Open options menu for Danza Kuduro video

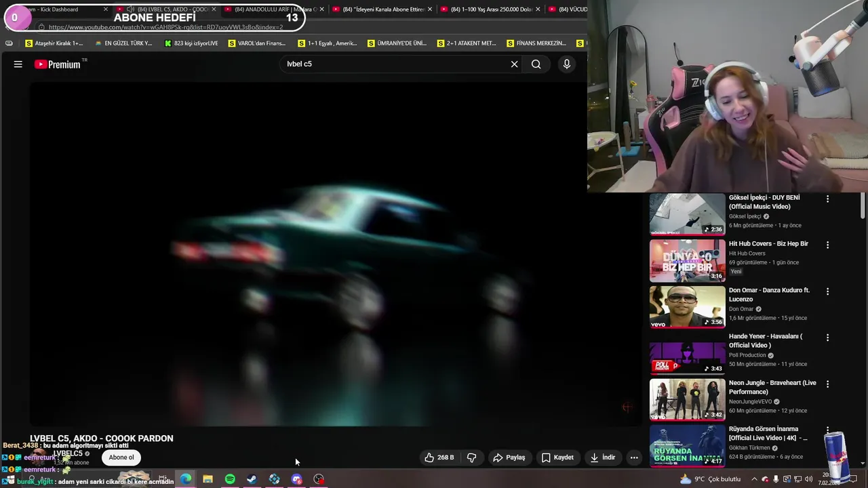(827, 291)
